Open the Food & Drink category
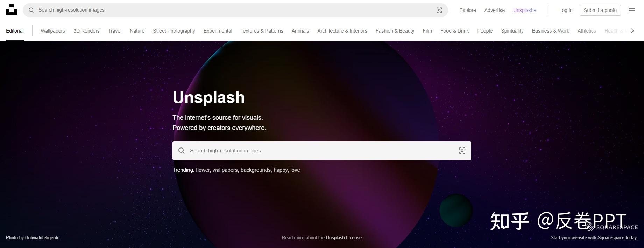Screen dimensions: 644x248 pos(454,31)
